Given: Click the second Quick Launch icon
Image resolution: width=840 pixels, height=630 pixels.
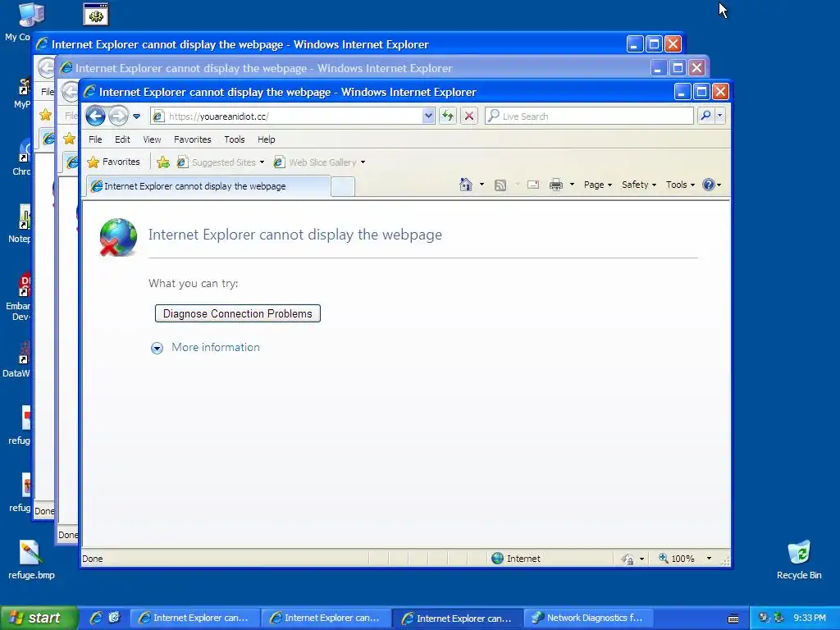Looking at the screenshot, I should tap(114, 618).
